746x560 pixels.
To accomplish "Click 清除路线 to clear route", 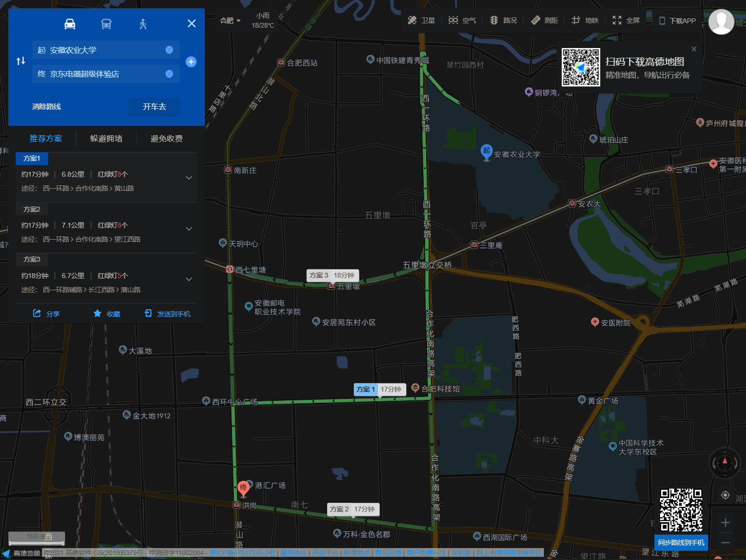I will (x=47, y=107).
